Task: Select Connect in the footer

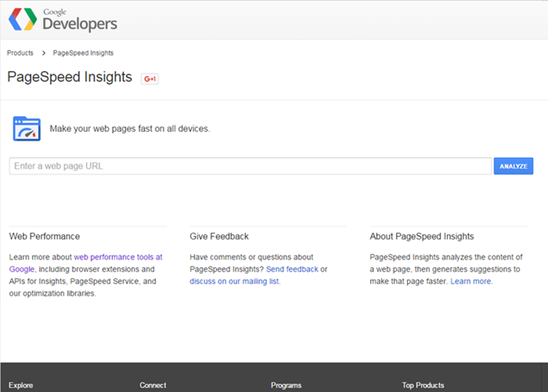Action: [x=153, y=385]
